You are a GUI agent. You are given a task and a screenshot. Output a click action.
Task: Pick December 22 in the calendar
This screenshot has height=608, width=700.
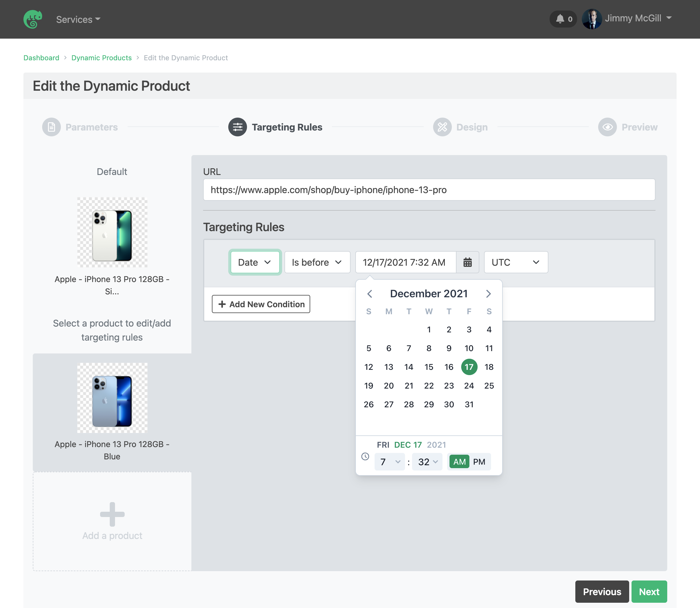429,385
